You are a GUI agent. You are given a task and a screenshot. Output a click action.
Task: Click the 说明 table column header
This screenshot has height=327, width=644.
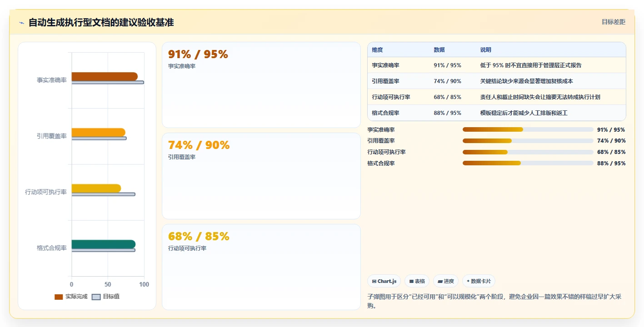486,50
